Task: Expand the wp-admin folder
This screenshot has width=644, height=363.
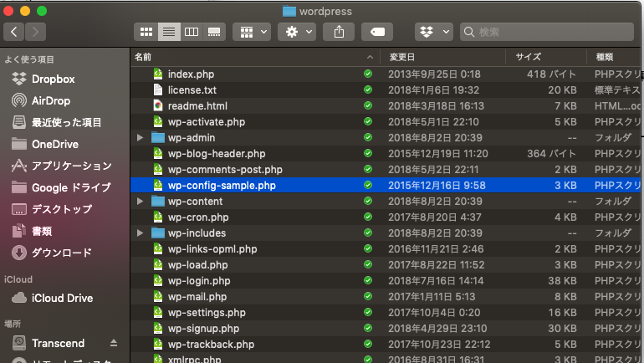Action: (x=140, y=137)
